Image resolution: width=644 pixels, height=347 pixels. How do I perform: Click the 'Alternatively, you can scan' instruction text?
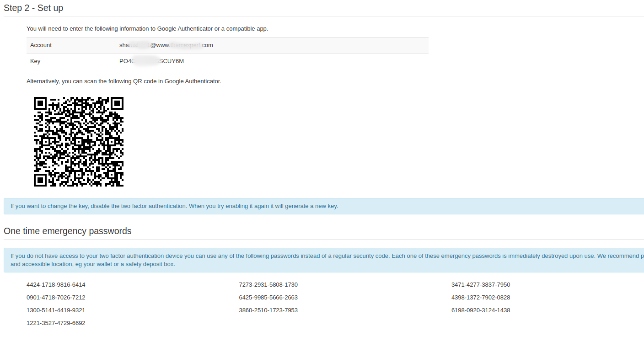124,81
